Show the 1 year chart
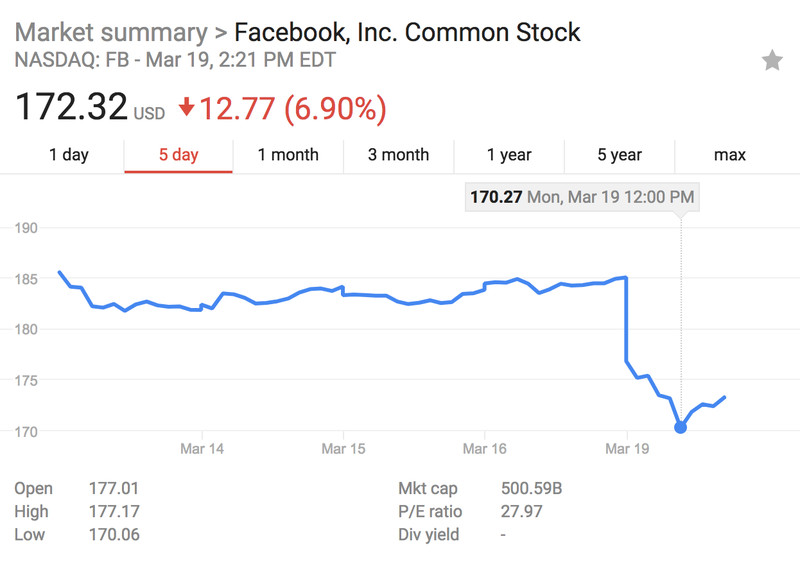Screen dimensions: 800x566 coord(509,155)
